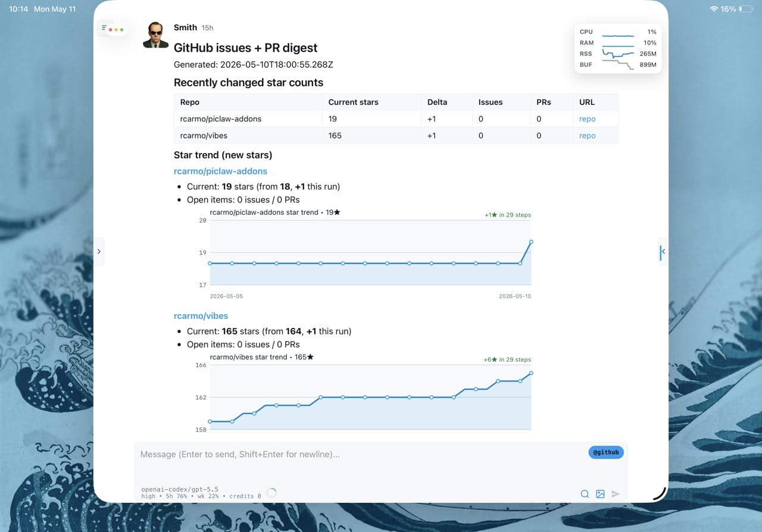Image resolution: width=762 pixels, height=532 pixels.
Task: Click the 'Recently changed star counts' heading
Action: (x=248, y=83)
